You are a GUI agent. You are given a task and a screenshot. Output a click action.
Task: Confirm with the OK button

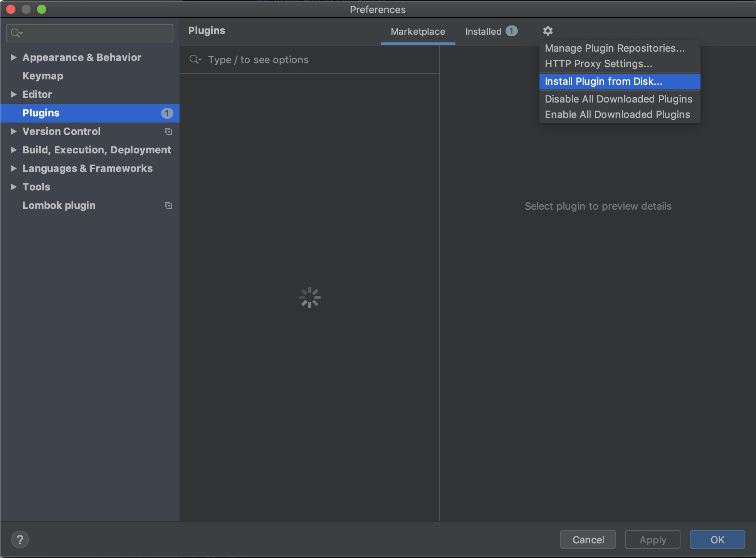point(717,540)
